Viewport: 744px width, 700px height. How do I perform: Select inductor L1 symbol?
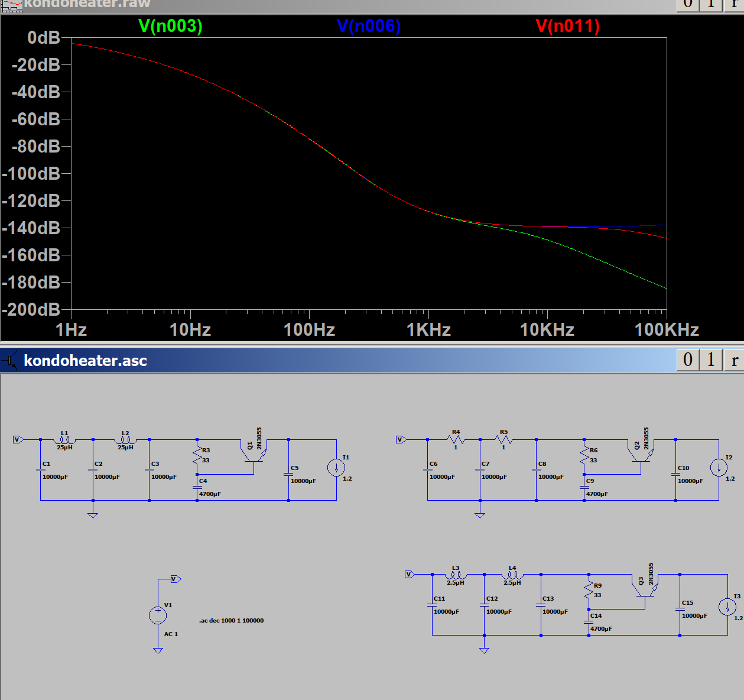pyautogui.click(x=64, y=440)
